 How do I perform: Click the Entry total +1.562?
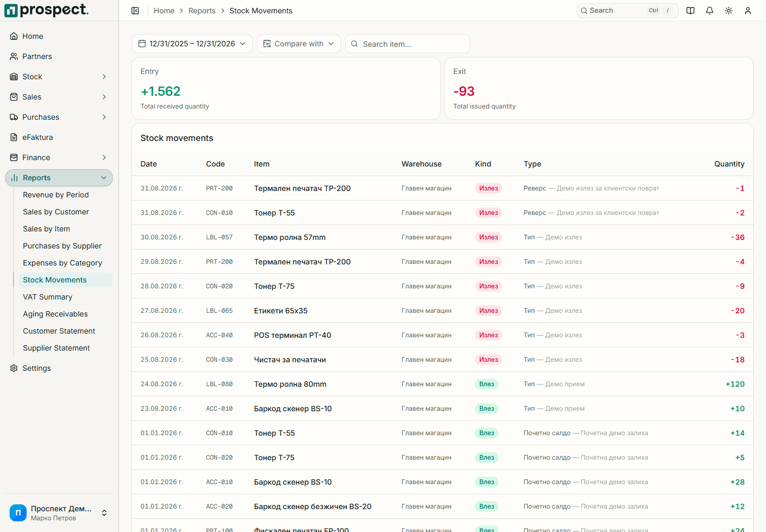coord(161,92)
